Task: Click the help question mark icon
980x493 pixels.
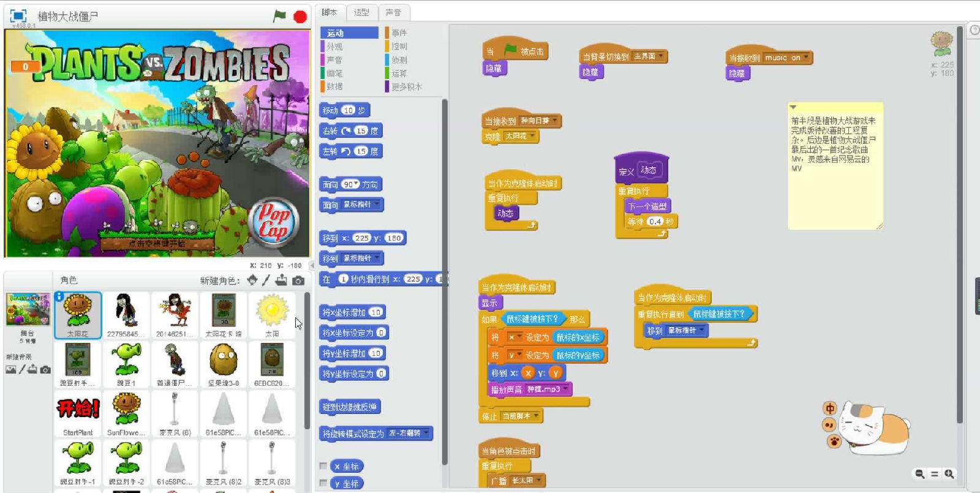Action: click(x=975, y=30)
